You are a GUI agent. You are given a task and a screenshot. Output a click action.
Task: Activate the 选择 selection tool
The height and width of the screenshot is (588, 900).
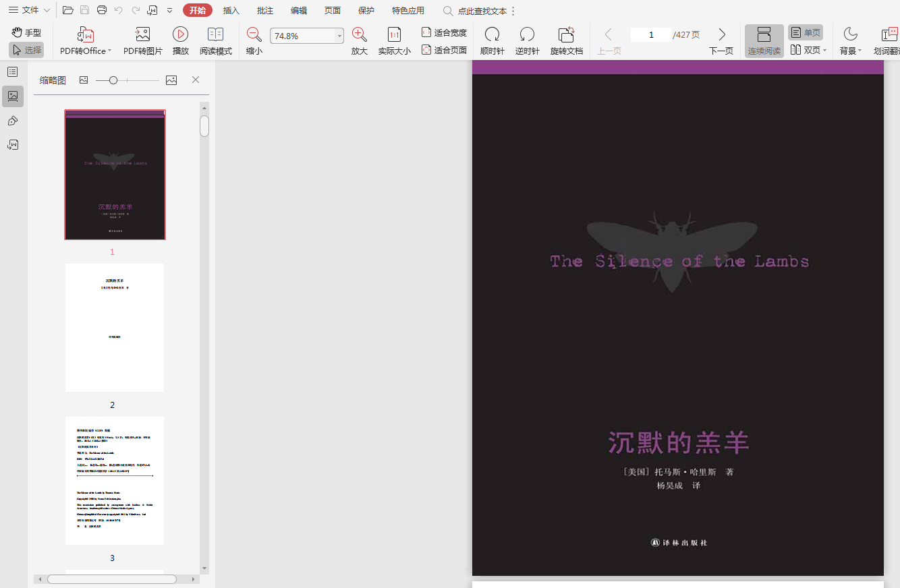tap(26, 49)
